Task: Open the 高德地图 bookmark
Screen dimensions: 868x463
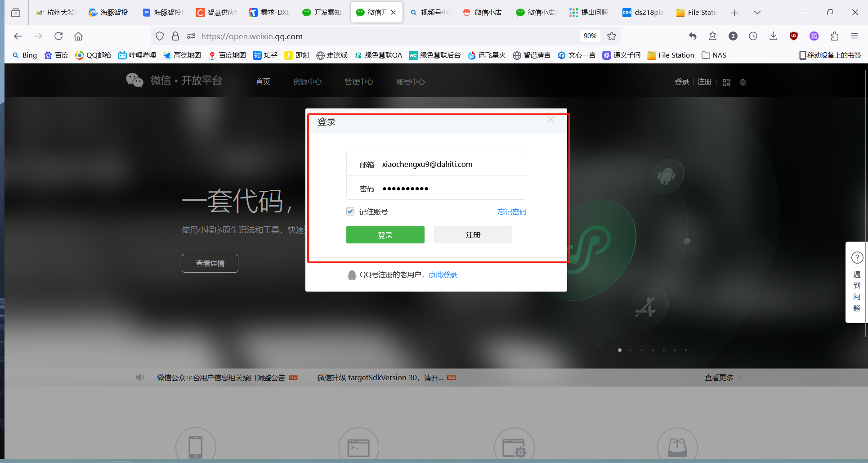Action: tap(182, 55)
